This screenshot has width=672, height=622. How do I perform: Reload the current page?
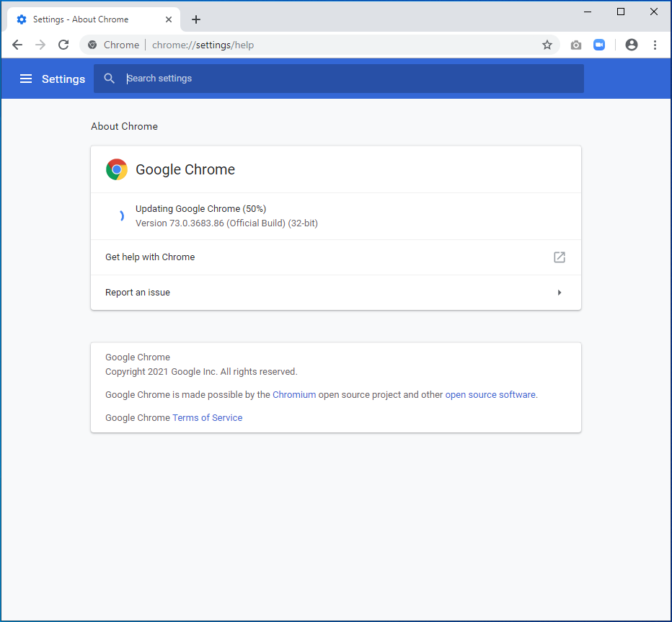pyautogui.click(x=63, y=45)
